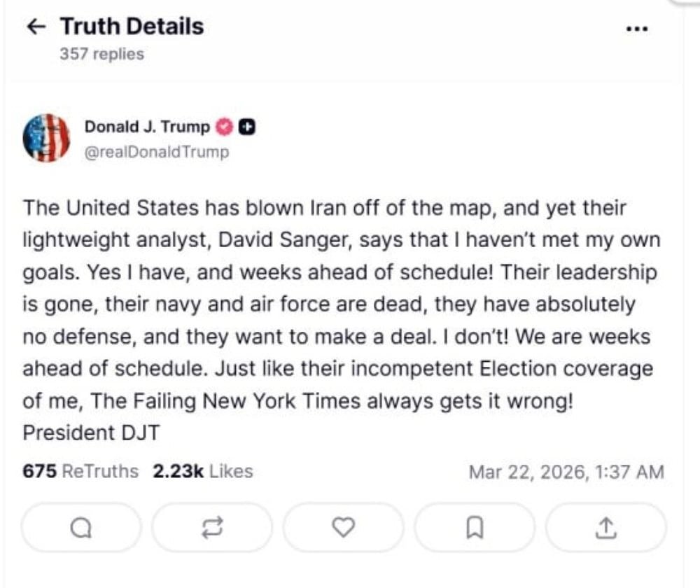Share the post using the upload icon
Screen dimensions: 700x588
[x=605, y=528]
